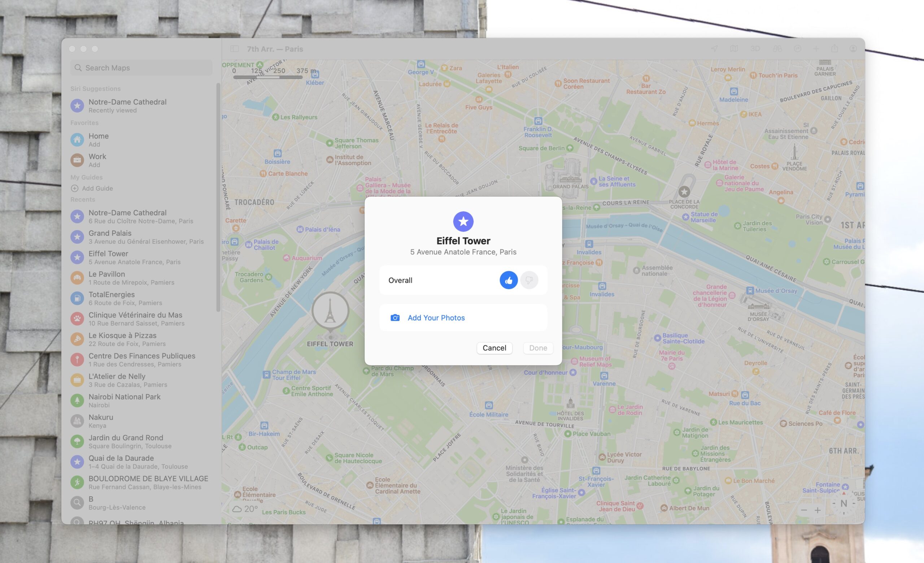Click Jardin du Grand Rond park icon
The image size is (924, 563).
point(77,441)
